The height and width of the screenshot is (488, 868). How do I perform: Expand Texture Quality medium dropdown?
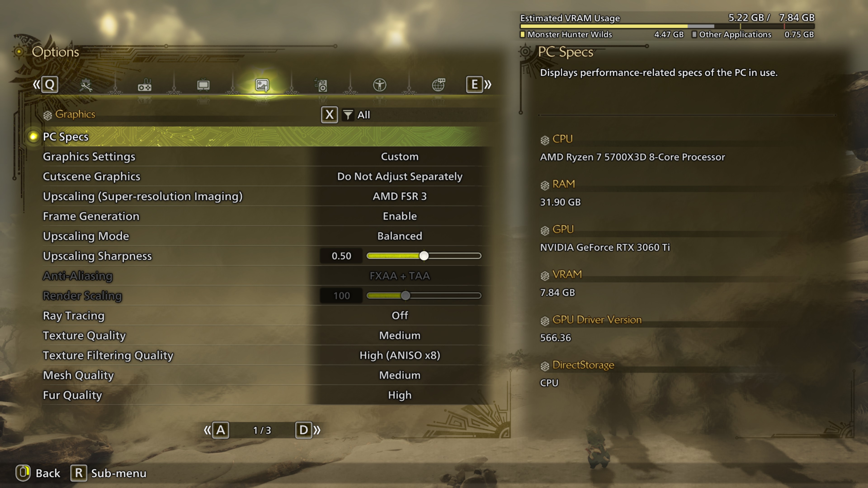tap(399, 335)
